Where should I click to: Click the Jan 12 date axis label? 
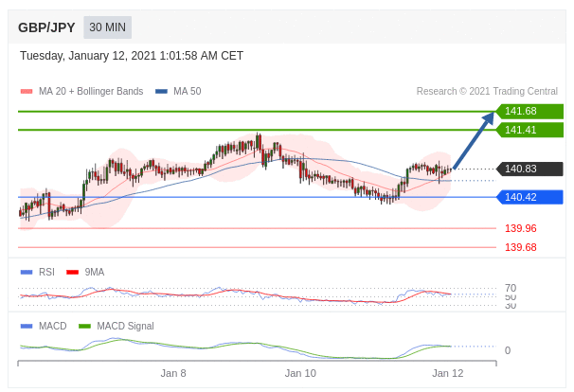coord(448,373)
